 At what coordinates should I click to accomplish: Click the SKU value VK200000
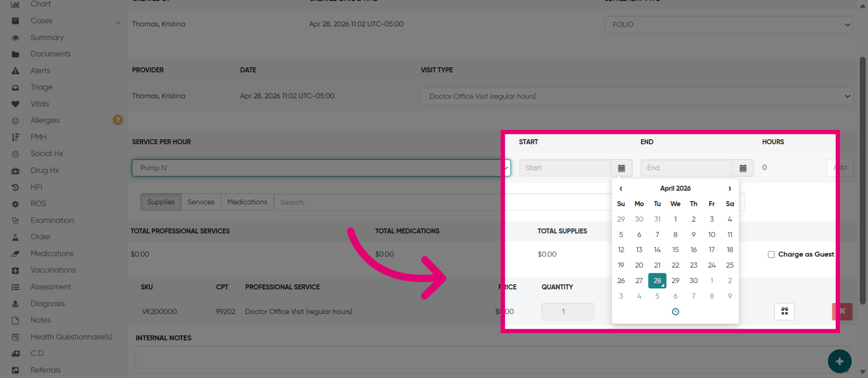coord(160,312)
